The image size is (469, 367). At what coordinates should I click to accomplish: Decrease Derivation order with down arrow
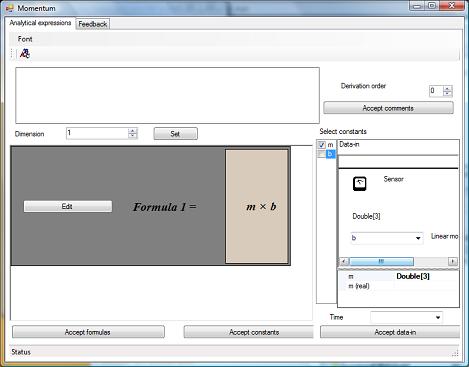coord(448,93)
